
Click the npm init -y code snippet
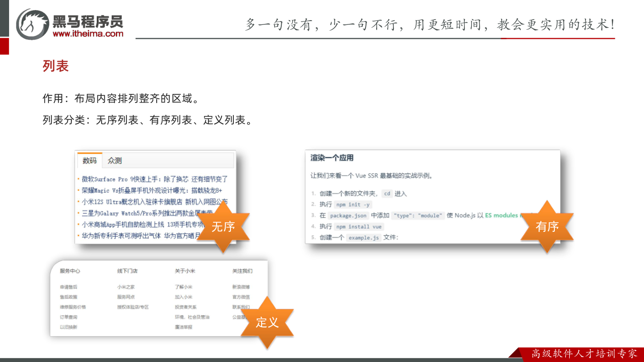tap(353, 204)
